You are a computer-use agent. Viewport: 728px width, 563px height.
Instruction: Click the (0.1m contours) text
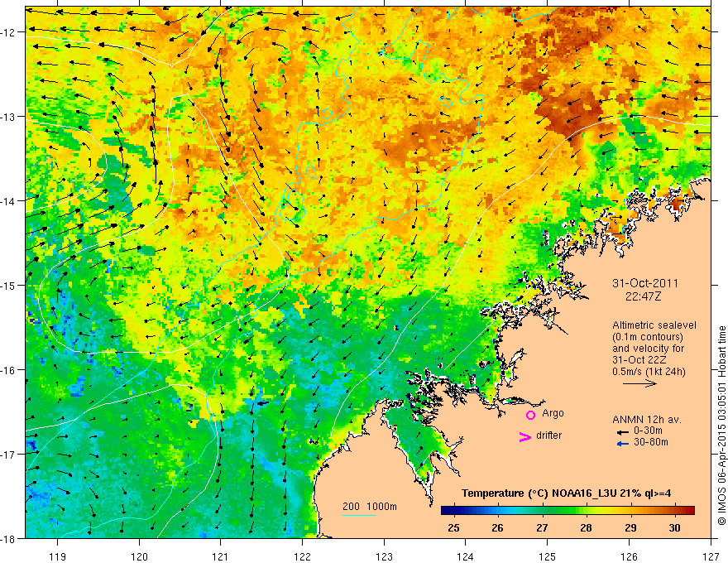[x=648, y=337]
